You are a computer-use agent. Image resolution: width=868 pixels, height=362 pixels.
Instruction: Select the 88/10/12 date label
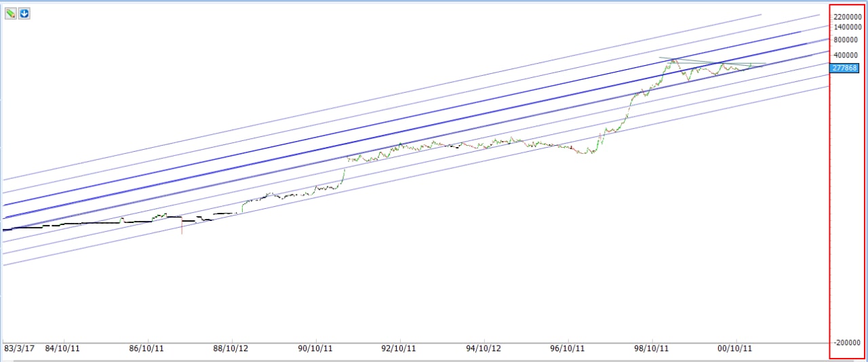tap(231, 348)
